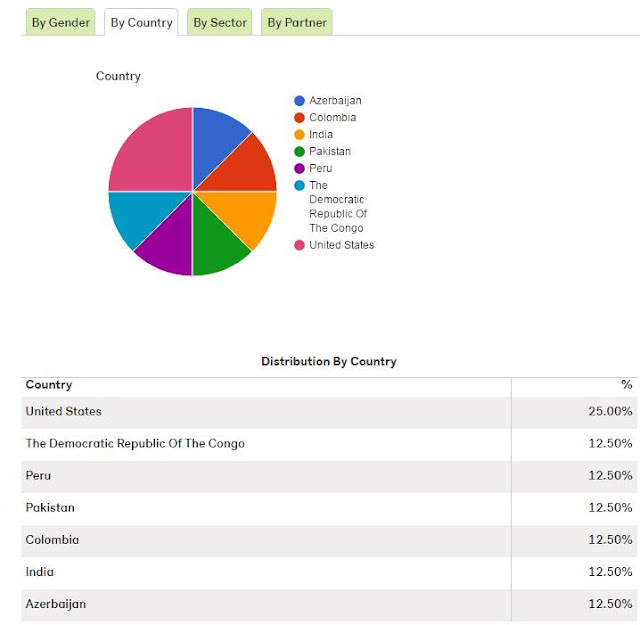Open the By Sector tab
The height and width of the screenshot is (625, 640).
[x=220, y=22]
